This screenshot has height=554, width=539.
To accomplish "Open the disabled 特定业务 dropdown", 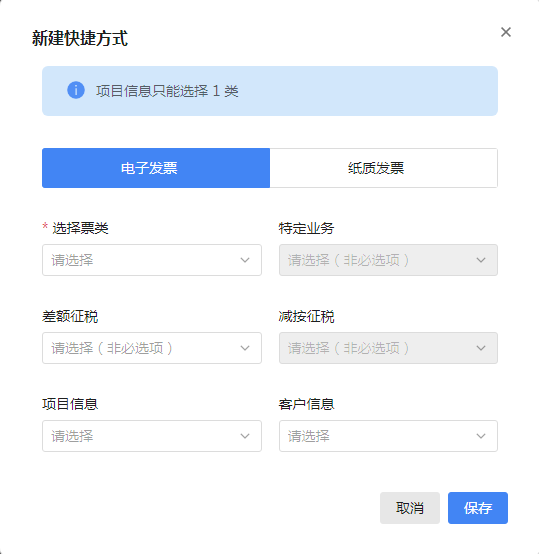I will (388, 260).
